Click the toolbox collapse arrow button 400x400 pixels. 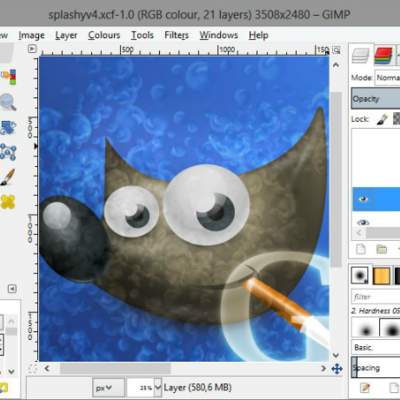[x=12, y=288]
